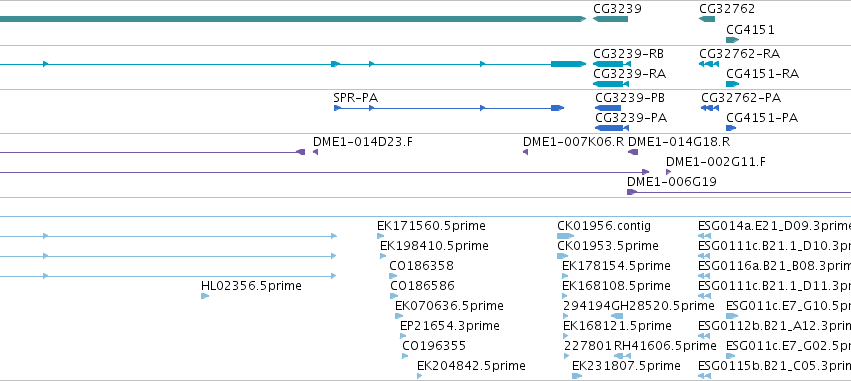Select the DME1-006G19 feature start
Screen dimensions: 851x381
pos(632,192)
